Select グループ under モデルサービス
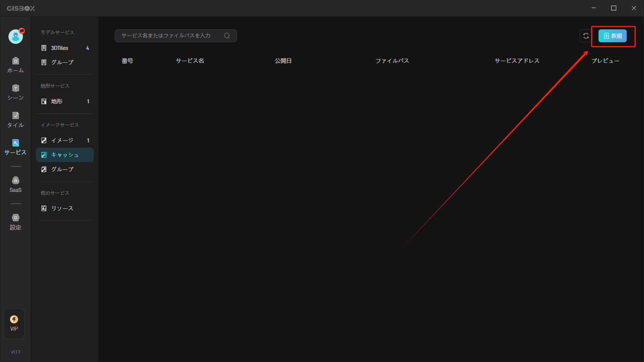This screenshot has height=362, width=644. click(x=65, y=62)
